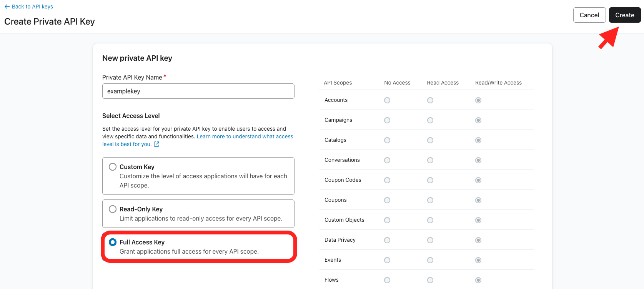Click the 'Read/Write Access' column header

tap(498, 83)
